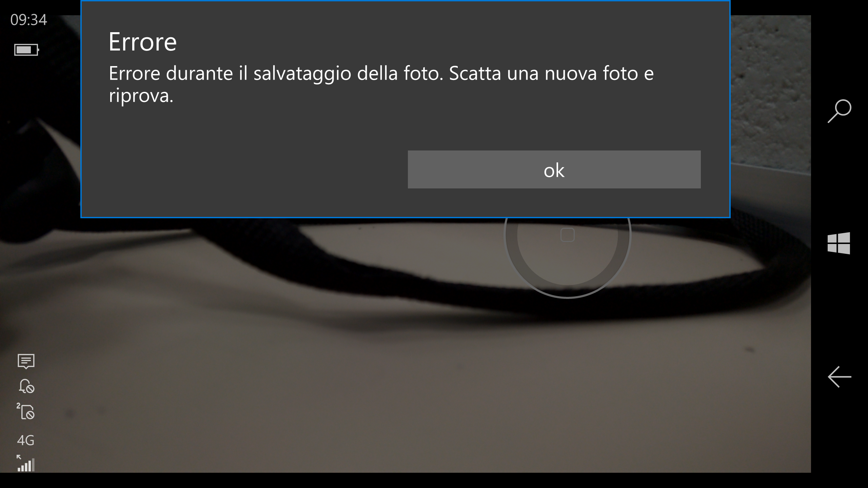
Task: Tap the message notification status icon
Action: [26, 361]
